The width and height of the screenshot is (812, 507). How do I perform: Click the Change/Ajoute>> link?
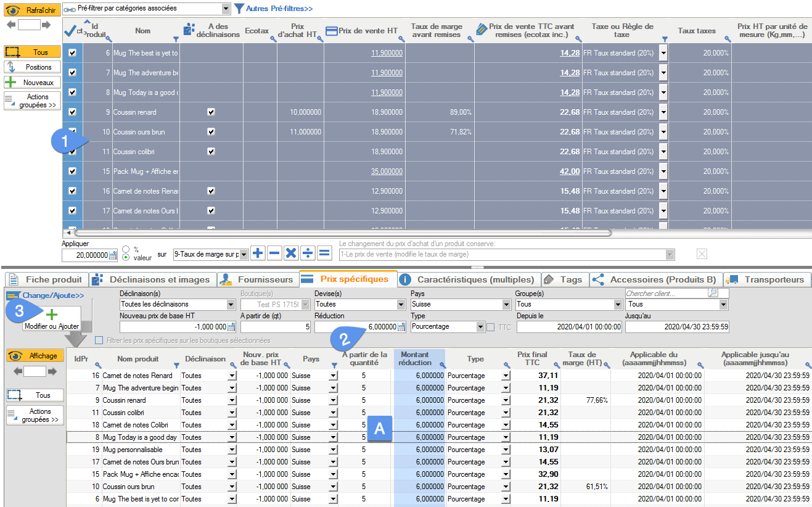[x=53, y=295]
